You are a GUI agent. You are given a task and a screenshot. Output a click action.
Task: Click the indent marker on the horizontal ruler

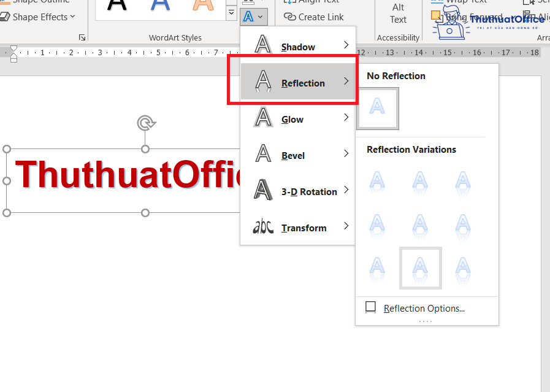pos(13,54)
